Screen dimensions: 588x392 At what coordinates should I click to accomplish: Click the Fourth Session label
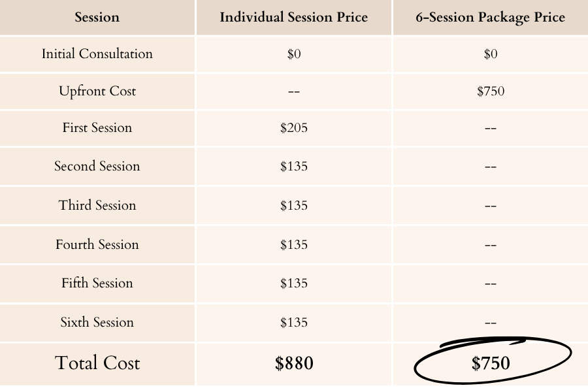[x=97, y=244]
